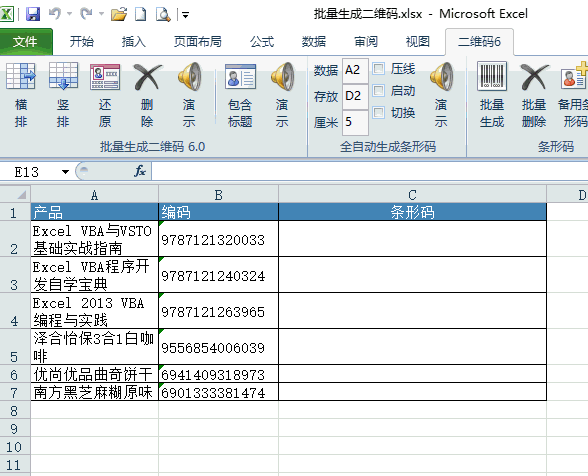The height and width of the screenshot is (476, 588).
Task: Select the 编码 header cell
Action: [x=219, y=212]
